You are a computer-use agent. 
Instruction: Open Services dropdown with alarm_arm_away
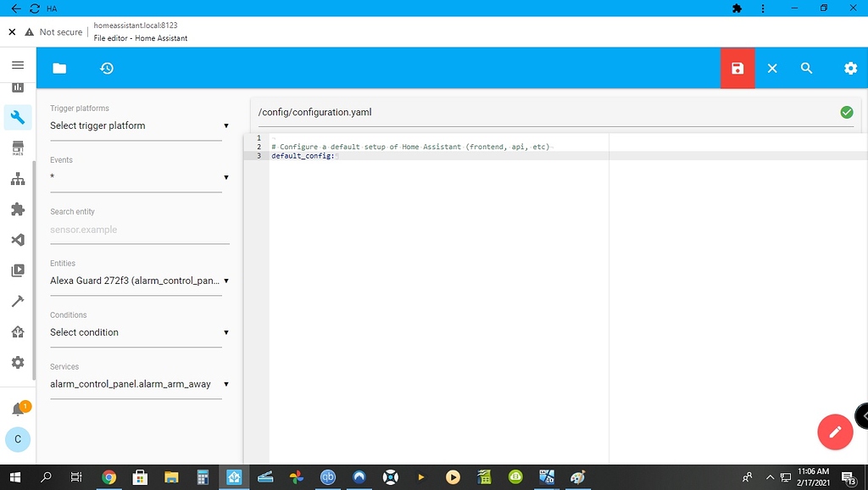tap(138, 384)
